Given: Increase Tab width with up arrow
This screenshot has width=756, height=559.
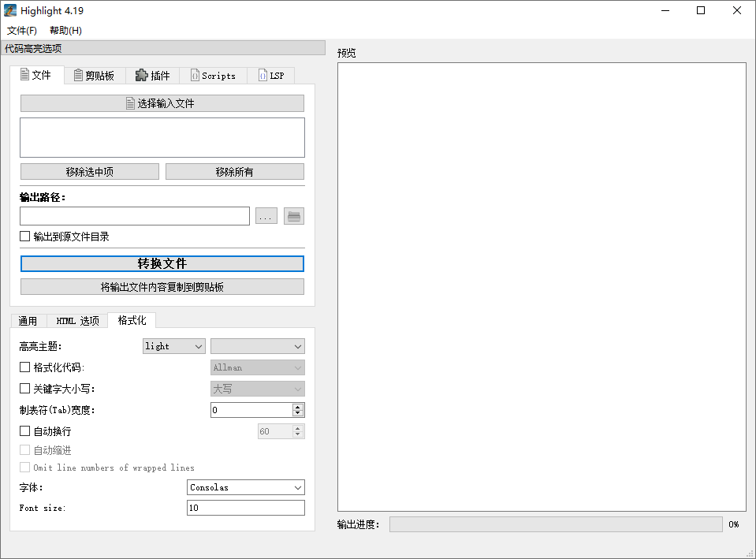Looking at the screenshot, I should click(x=298, y=407).
